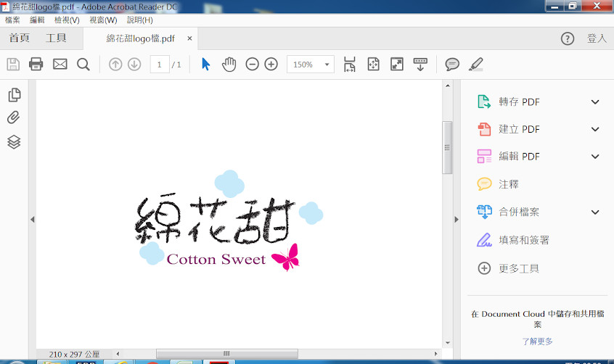Open the Attachments paperclip panel
The image size is (614, 364).
point(14,117)
